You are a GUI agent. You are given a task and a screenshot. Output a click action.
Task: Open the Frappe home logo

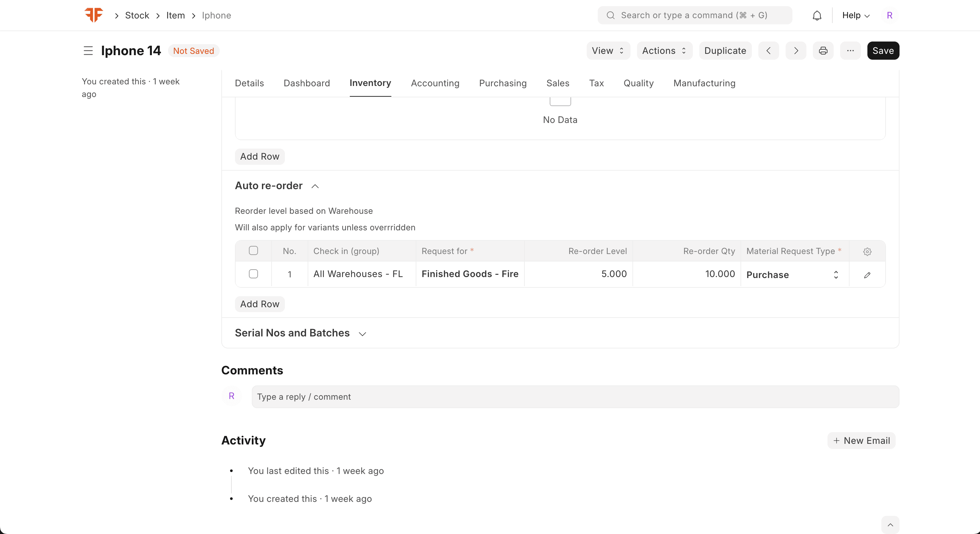pyautogui.click(x=93, y=15)
